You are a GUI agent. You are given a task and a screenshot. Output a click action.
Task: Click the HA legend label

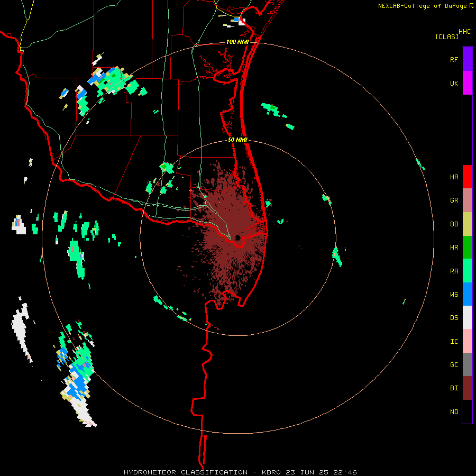coord(454,177)
